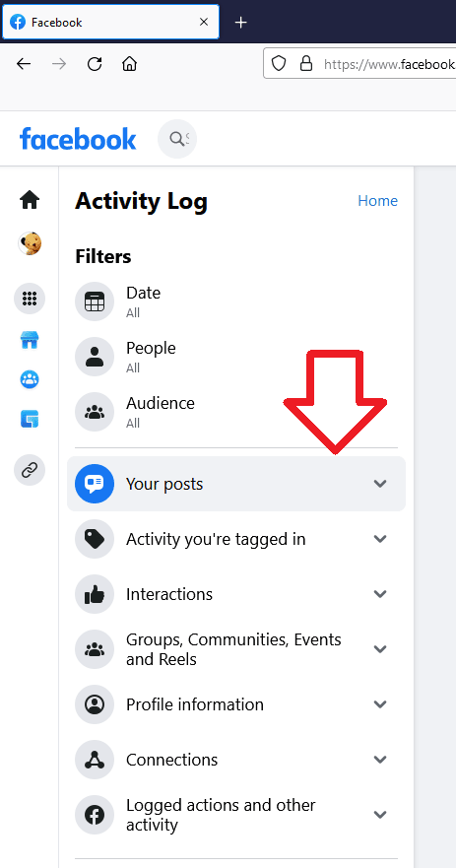Open the Date filter
The width and height of the screenshot is (456, 868).
click(236, 301)
